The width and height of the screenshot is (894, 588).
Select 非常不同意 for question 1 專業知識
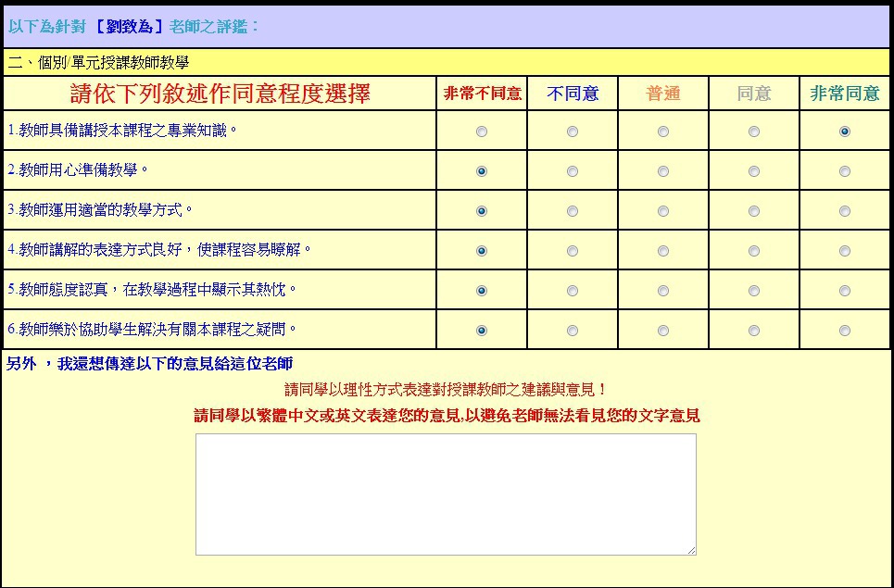(x=482, y=131)
